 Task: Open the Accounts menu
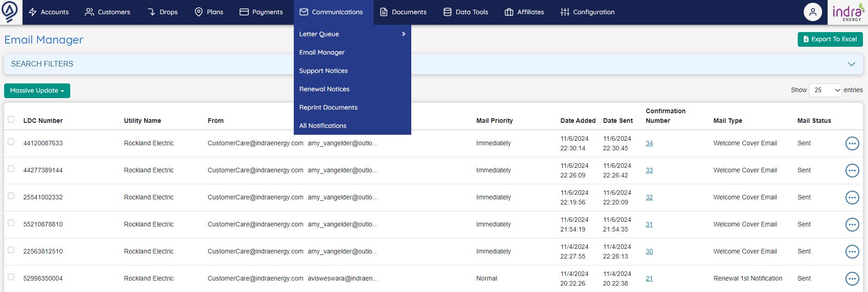pos(49,12)
